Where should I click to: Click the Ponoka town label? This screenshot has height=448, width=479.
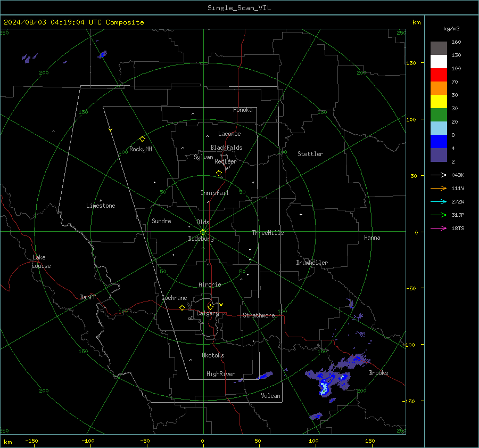(x=243, y=110)
